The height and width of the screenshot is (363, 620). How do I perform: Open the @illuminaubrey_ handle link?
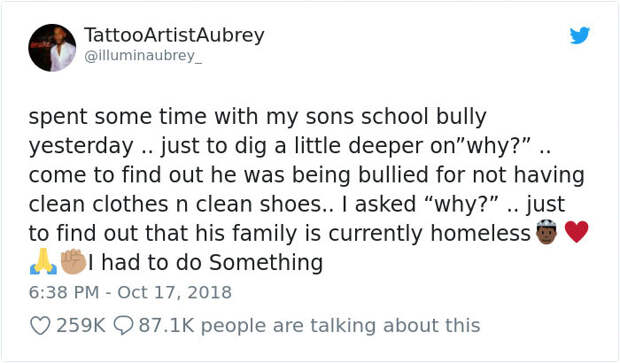[x=143, y=56]
